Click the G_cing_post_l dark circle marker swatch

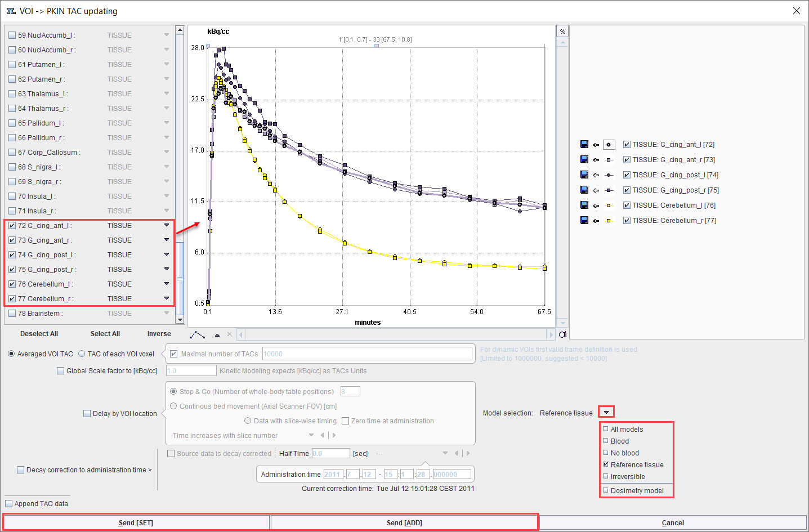click(609, 175)
